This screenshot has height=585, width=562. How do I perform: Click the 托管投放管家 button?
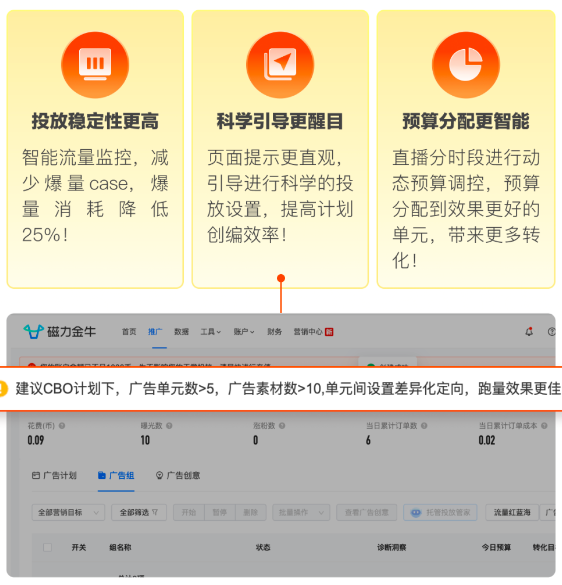440,512
